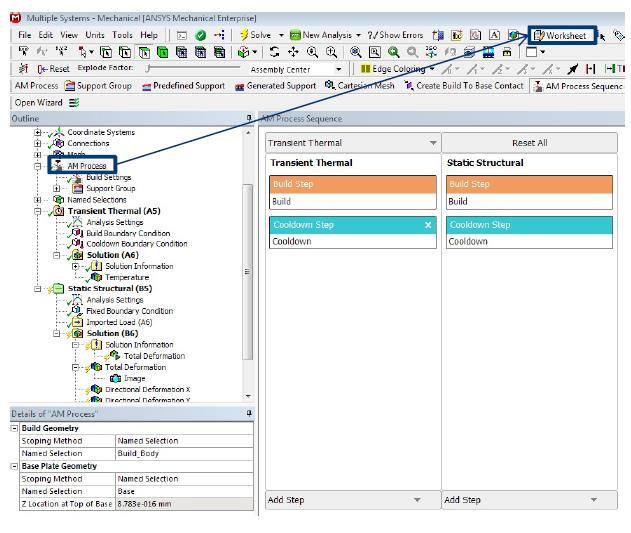Click the Show Errors icon
The height and width of the screenshot is (533, 631).
(373, 35)
